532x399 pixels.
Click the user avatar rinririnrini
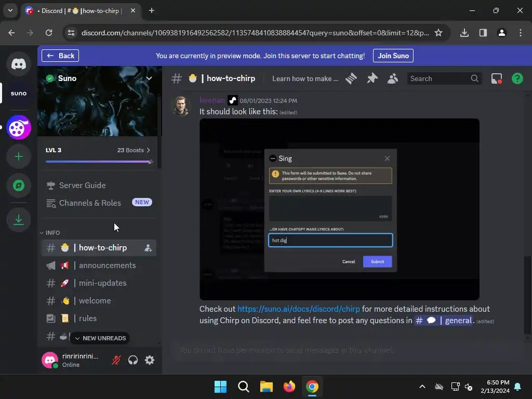pos(50,360)
